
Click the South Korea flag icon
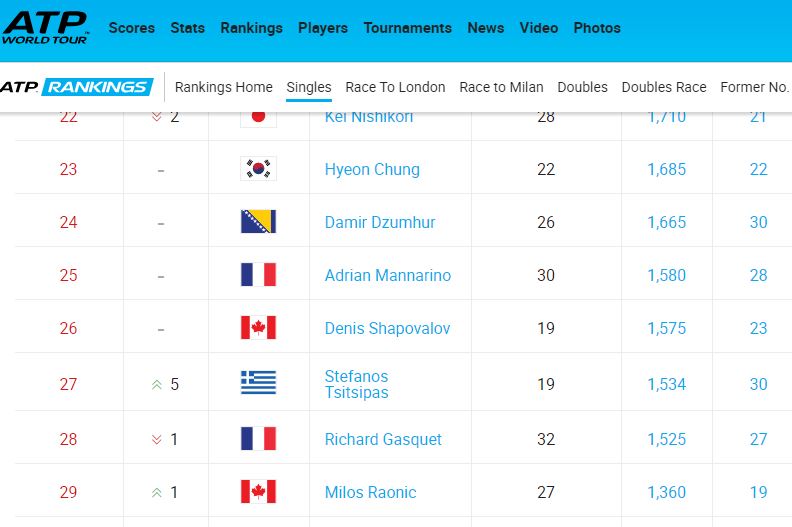pos(258,169)
